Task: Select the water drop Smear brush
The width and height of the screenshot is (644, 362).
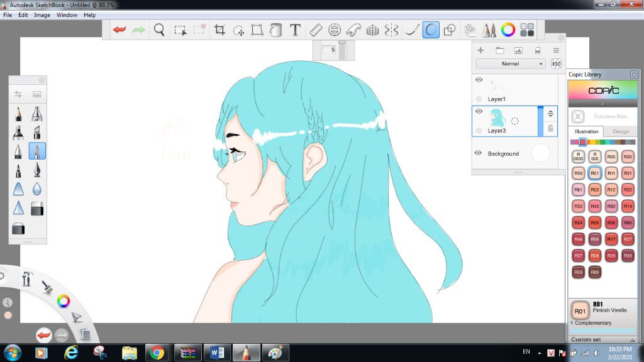Action: coord(37,189)
